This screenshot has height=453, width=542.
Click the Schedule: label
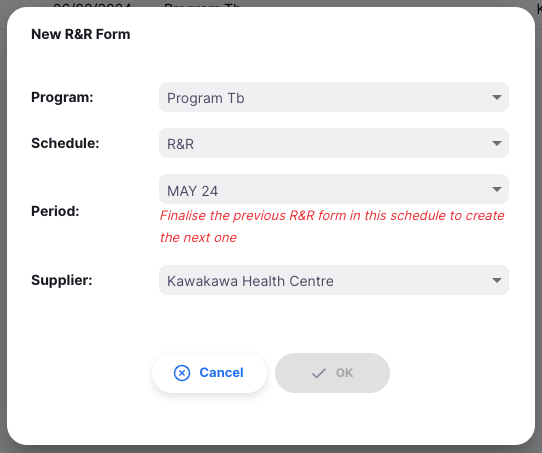click(65, 143)
